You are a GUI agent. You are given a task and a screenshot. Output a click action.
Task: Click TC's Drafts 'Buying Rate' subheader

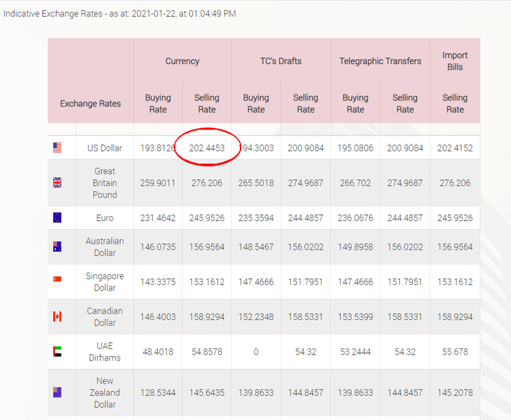(255, 104)
